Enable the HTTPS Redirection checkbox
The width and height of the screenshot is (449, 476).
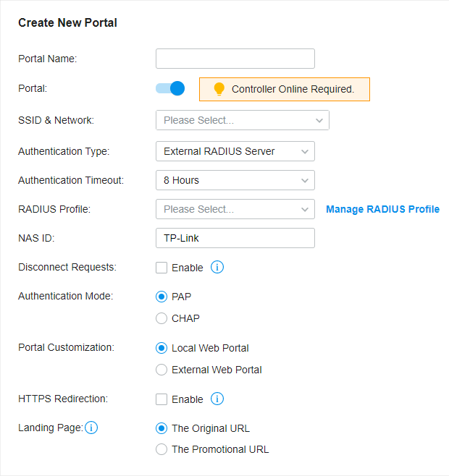(x=161, y=399)
